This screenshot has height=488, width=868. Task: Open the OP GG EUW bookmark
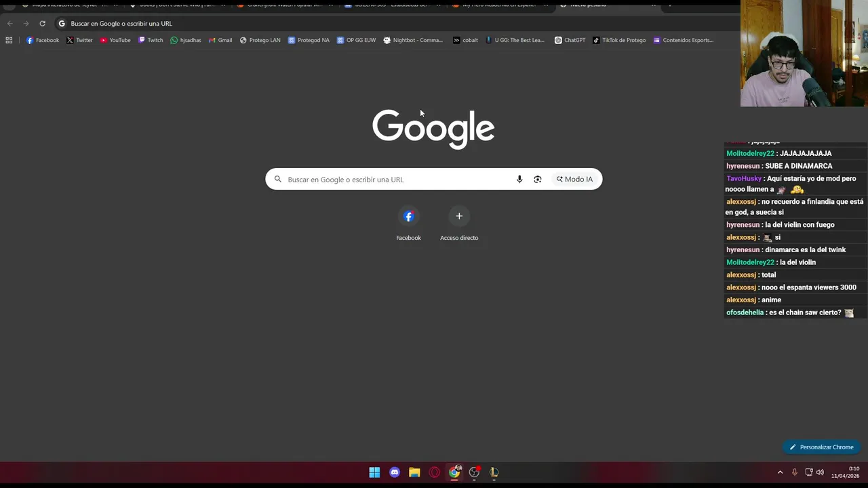click(x=356, y=40)
